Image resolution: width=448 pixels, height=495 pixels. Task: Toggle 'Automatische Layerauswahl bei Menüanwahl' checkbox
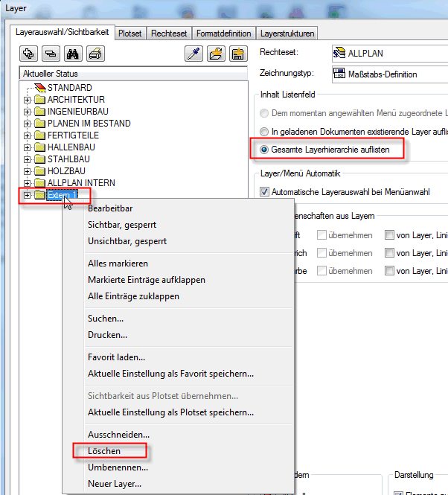(x=265, y=192)
